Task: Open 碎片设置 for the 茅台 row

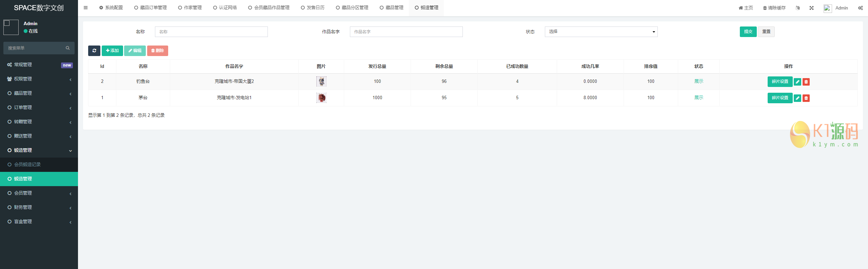Action: [x=780, y=98]
